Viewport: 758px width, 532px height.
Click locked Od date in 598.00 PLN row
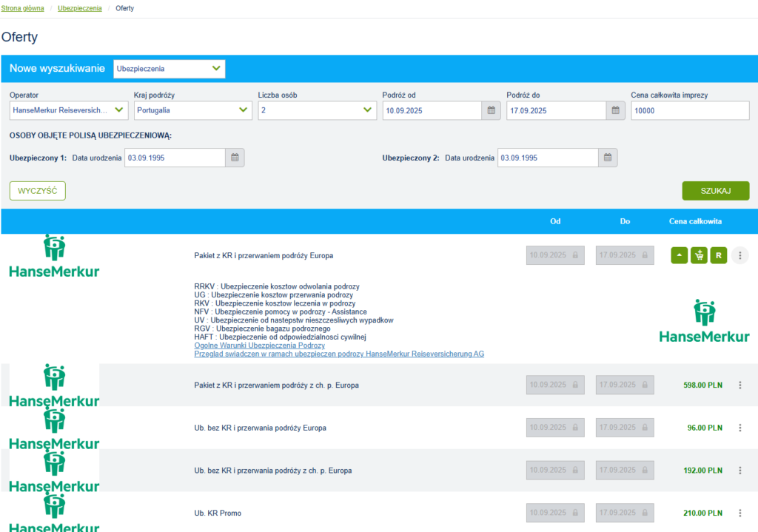(x=555, y=385)
